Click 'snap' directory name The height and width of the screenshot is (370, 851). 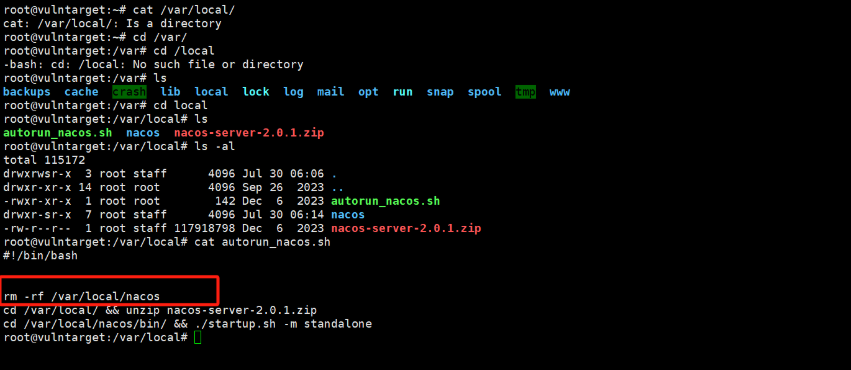click(440, 92)
